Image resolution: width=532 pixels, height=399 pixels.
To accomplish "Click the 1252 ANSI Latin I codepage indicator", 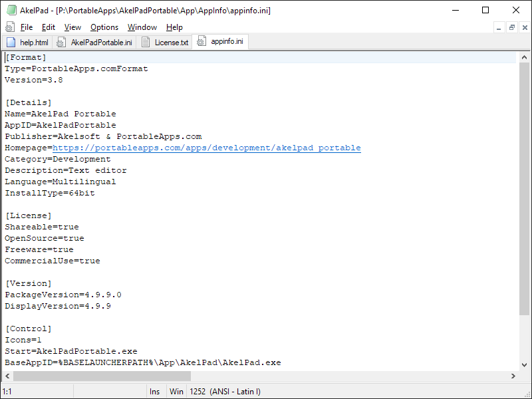I will pyautogui.click(x=225, y=392).
